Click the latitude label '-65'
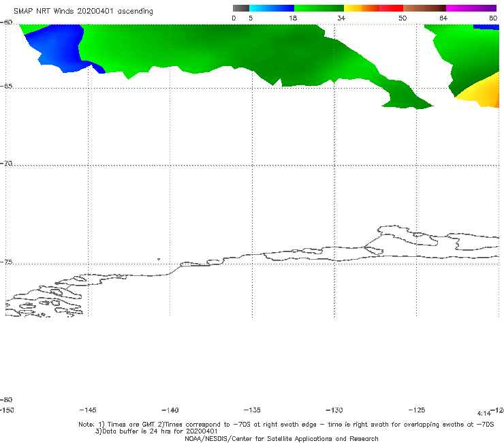 6,87
